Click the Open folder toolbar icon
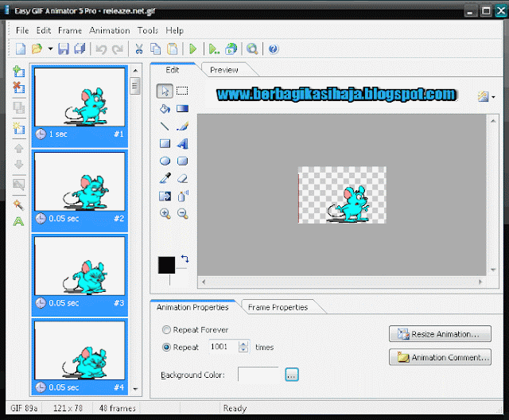 point(37,49)
